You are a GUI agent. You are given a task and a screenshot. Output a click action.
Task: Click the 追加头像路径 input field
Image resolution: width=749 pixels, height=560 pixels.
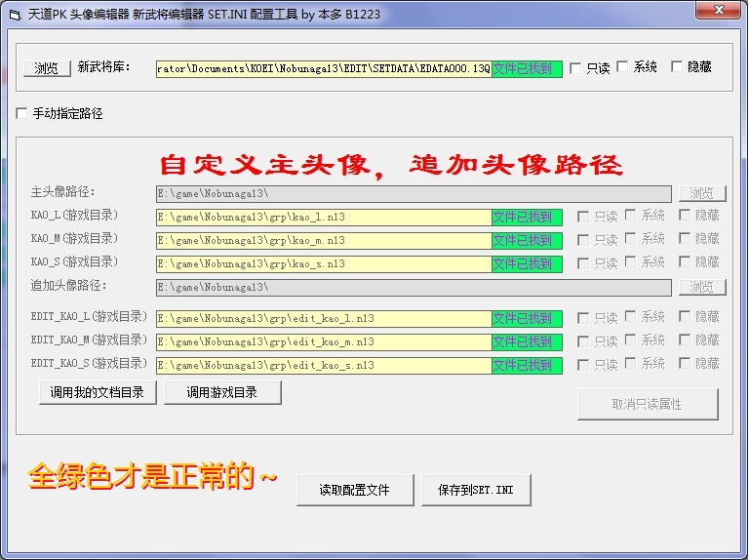[414, 288]
